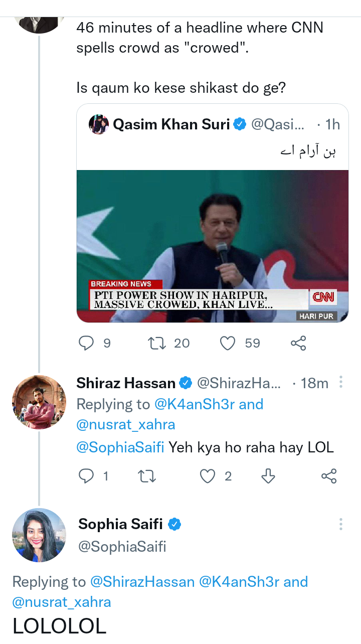Share Shiraz Hassan's reply
This screenshot has width=361, height=644.
point(329,476)
